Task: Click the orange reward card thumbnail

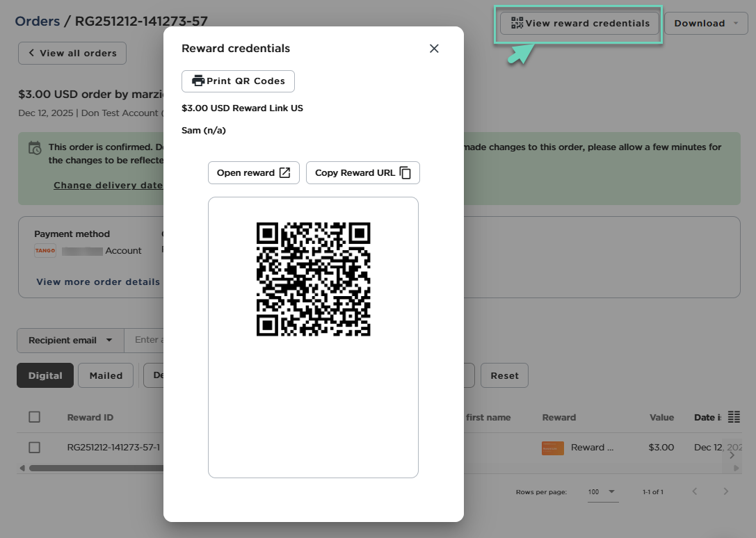Action: coord(552,448)
